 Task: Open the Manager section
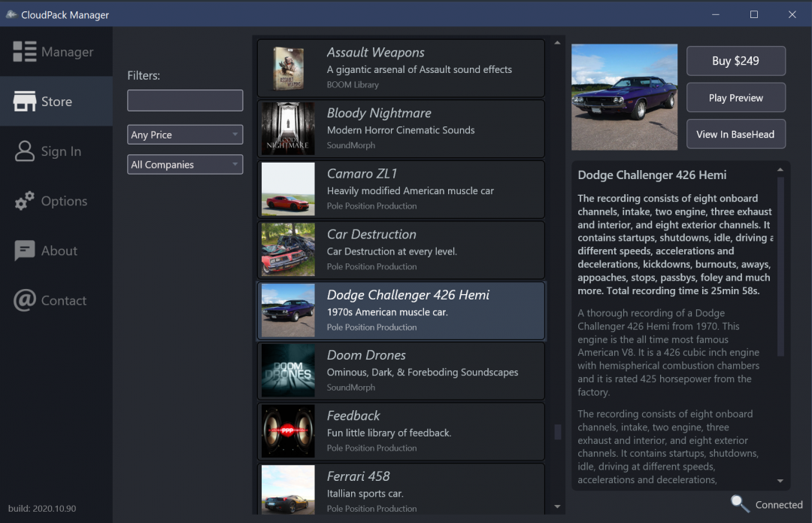(26, 51)
